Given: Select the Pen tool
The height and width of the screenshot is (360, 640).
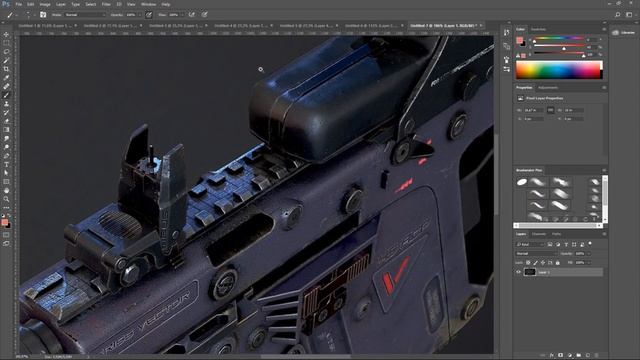Looking at the screenshot, I should click(x=6, y=156).
